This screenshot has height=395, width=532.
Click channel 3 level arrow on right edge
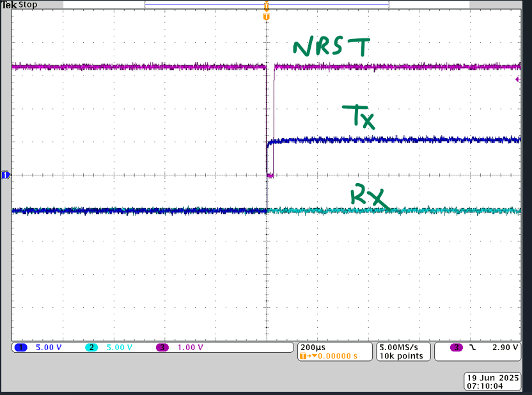tap(518, 78)
